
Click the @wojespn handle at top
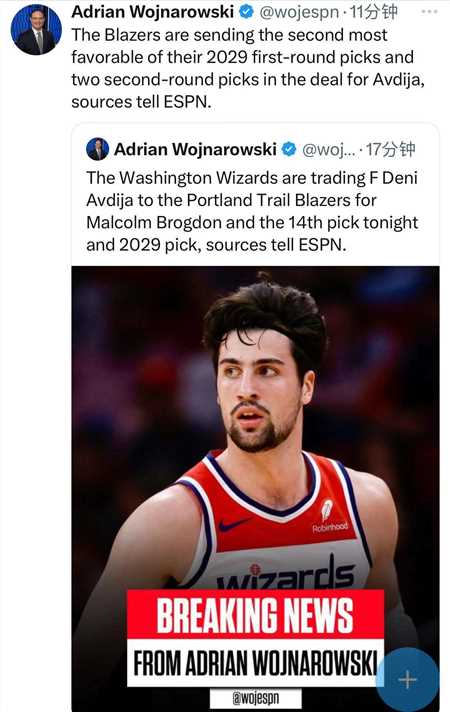pos(299,12)
